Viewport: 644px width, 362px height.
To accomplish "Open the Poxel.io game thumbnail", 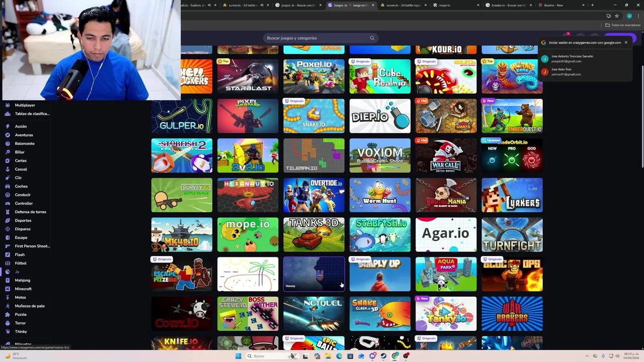I will (314, 76).
